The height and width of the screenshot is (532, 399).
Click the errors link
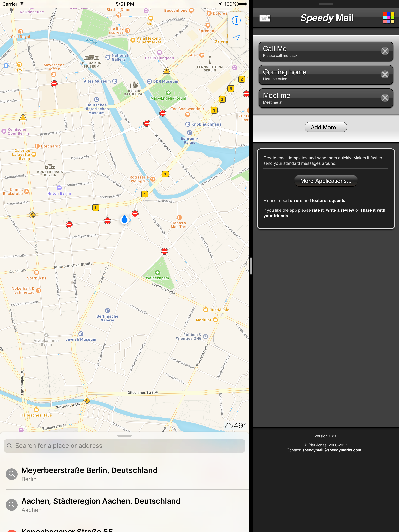[x=296, y=201]
